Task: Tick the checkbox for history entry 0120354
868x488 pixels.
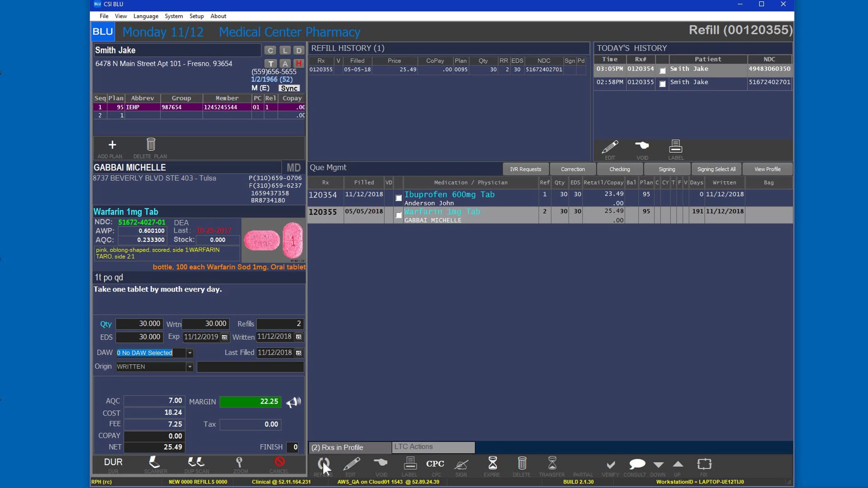Action: click(662, 71)
